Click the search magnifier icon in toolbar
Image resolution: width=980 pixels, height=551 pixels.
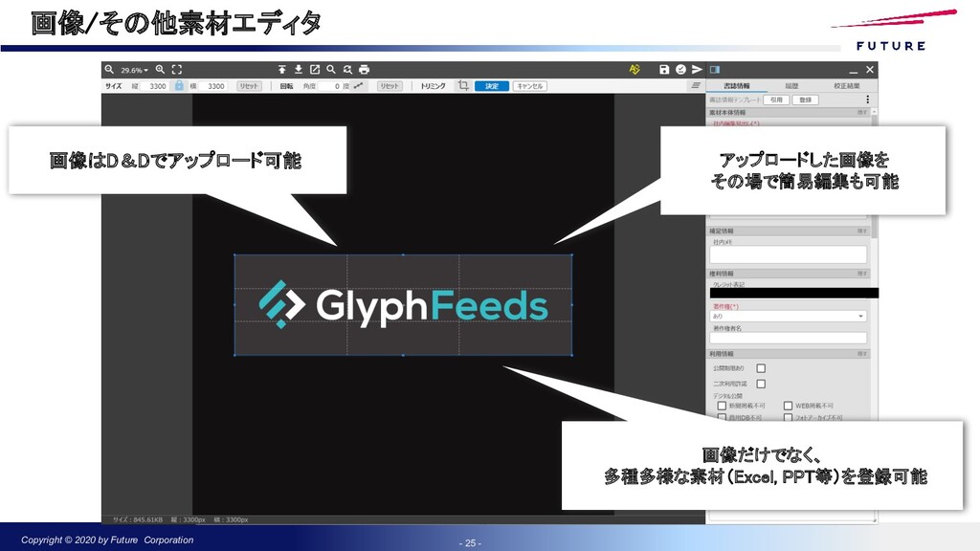coord(331,69)
